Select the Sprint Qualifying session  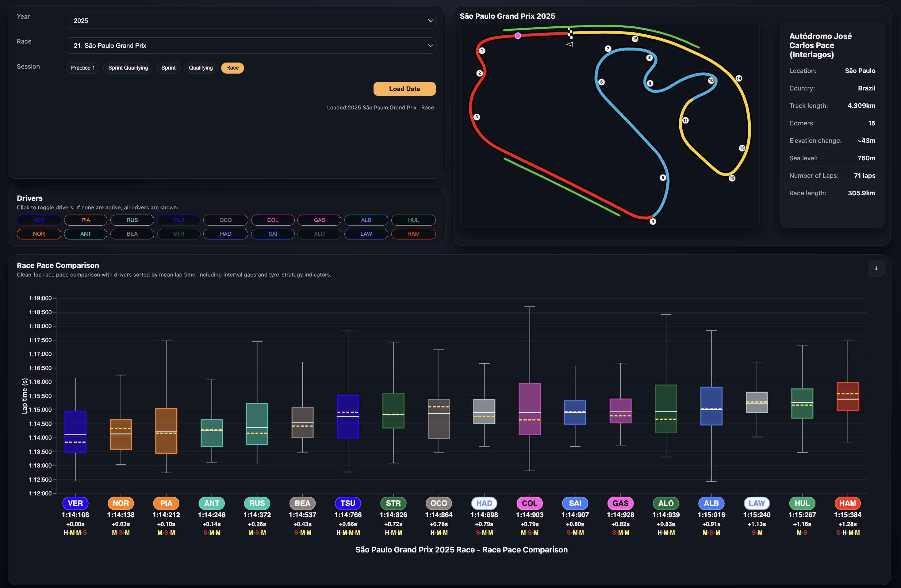(x=128, y=68)
